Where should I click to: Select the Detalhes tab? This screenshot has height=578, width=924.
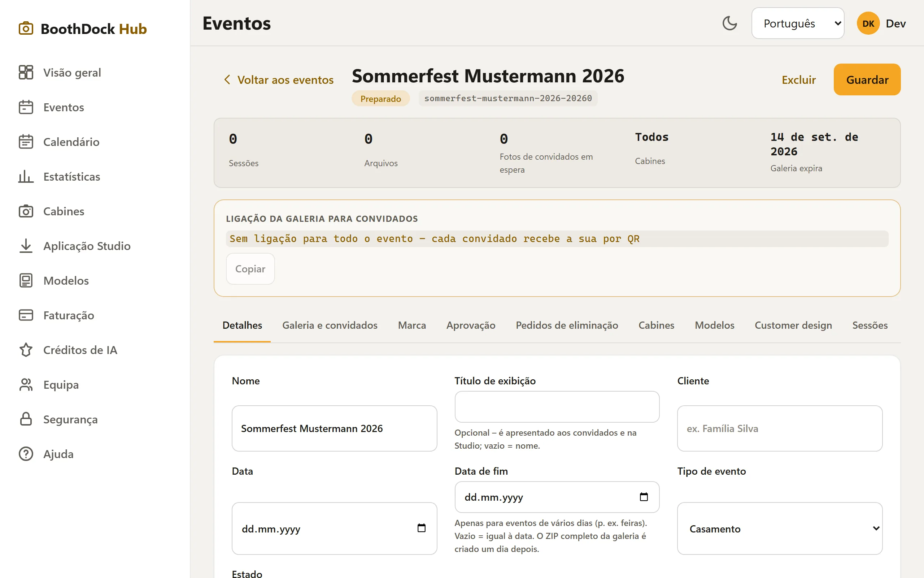pos(242,325)
